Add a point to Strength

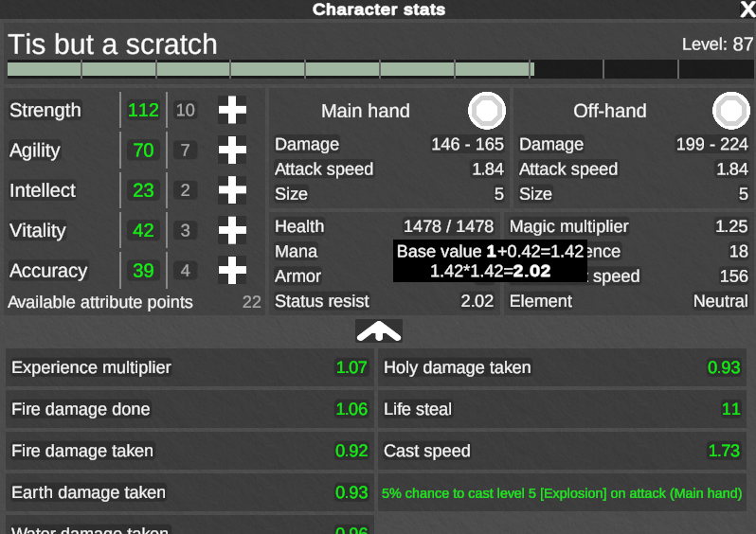[x=232, y=110]
